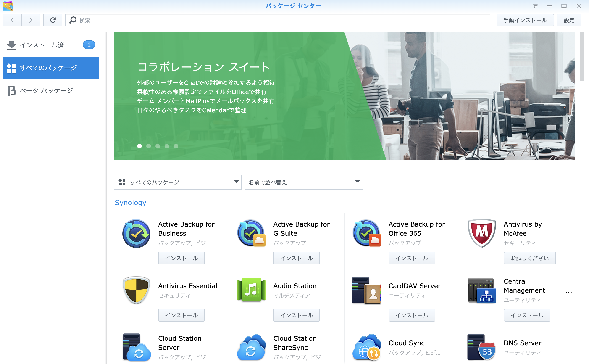Screen dimensions: 589x364
Task: Install Active Backup for Office 365
Action: pos(412,258)
